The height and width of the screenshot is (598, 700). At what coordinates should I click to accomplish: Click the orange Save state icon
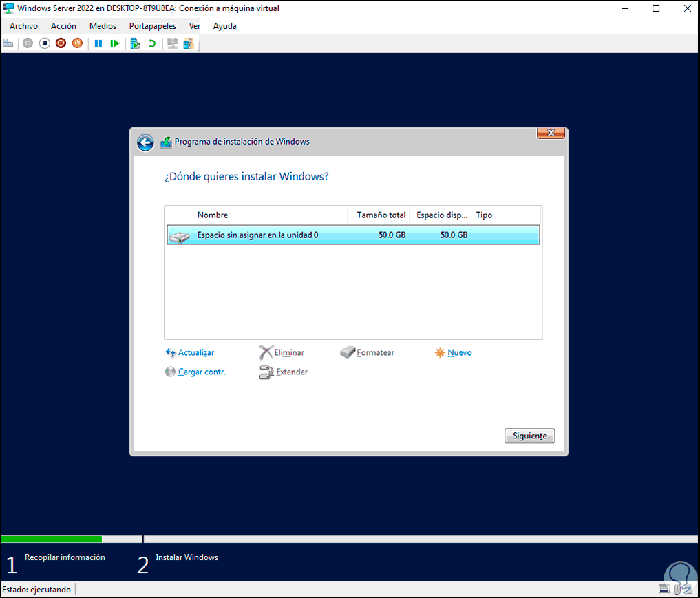(x=77, y=43)
